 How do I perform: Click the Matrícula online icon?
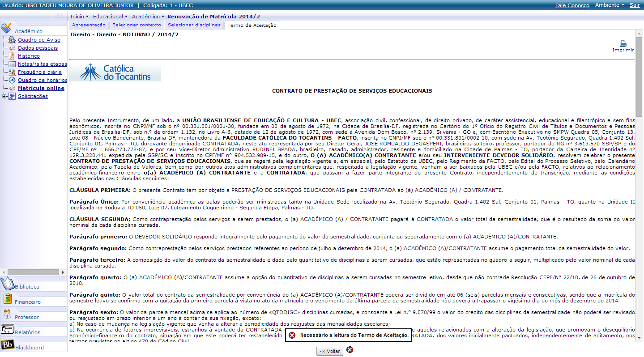[12, 88]
